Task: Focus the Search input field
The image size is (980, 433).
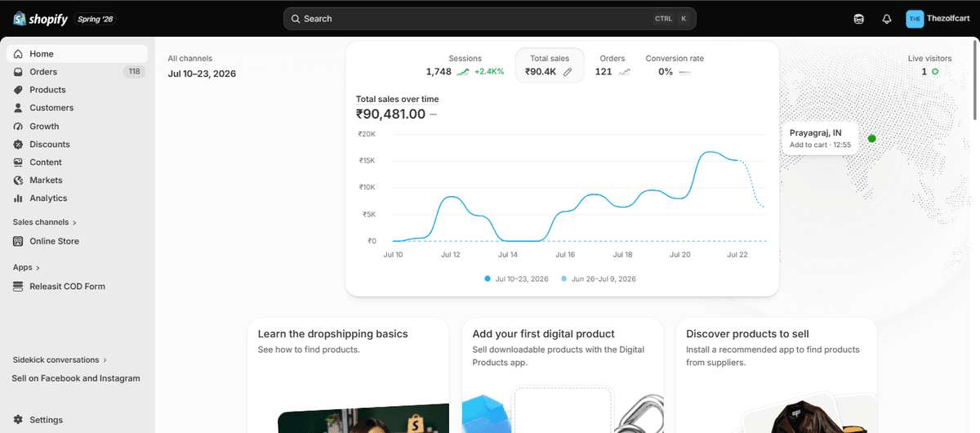Action: point(490,19)
